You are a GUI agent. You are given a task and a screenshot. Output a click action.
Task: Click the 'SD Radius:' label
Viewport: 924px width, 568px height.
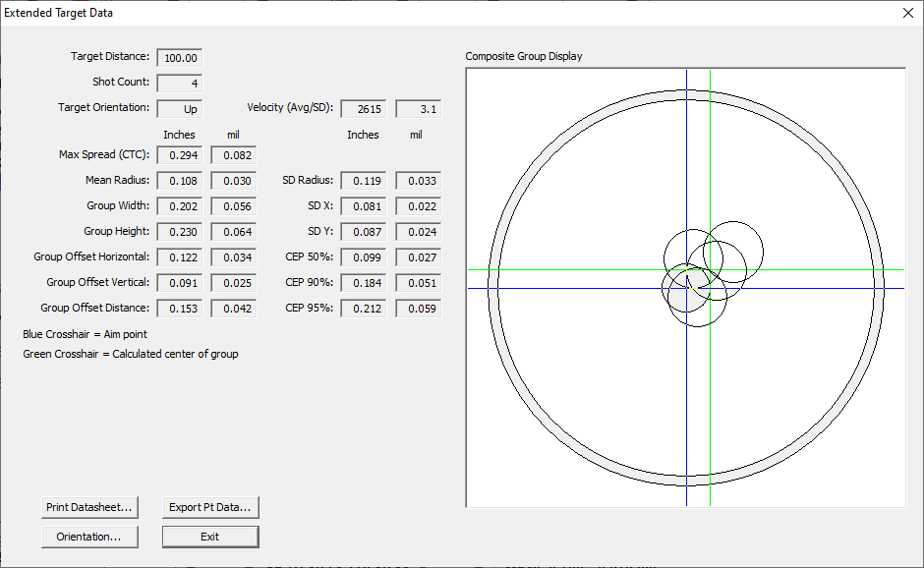308,180
